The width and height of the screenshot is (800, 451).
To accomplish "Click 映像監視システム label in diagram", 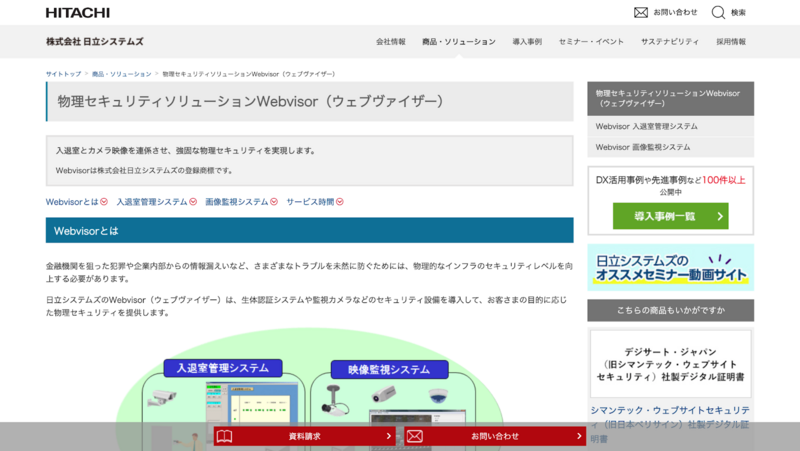I will pyautogui.click(x=389, y=369).
